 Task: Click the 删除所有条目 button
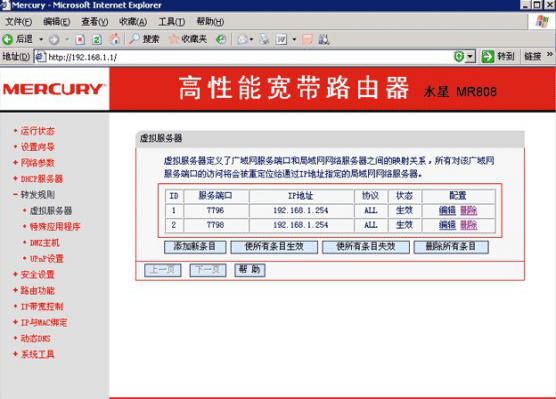click(451, 247)
